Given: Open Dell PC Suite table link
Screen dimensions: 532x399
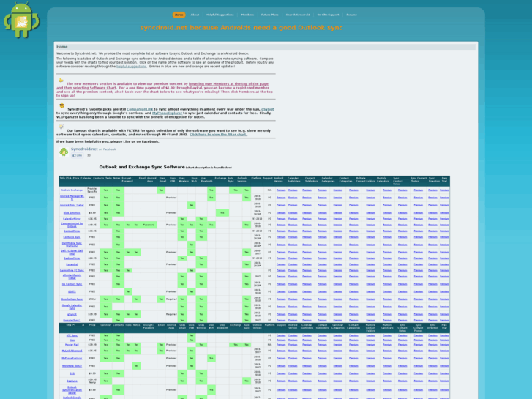Looking at the screenshot, I should point(72,252).
